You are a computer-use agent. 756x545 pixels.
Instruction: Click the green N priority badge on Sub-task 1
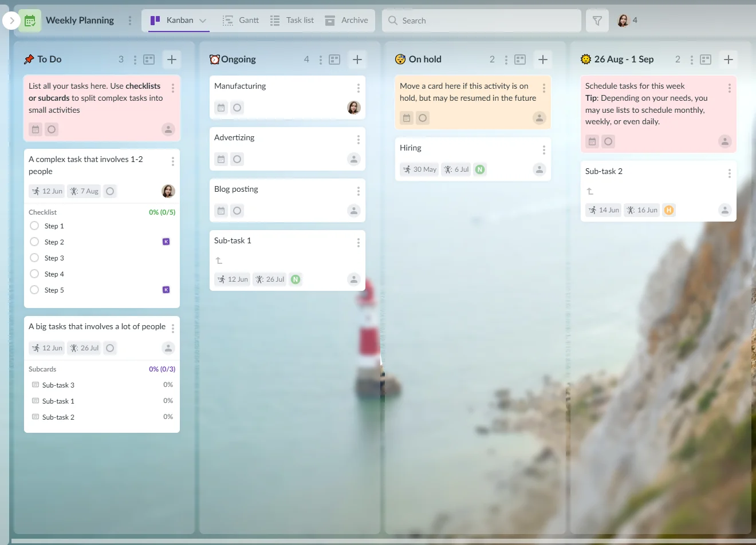[x=296, y=279]
